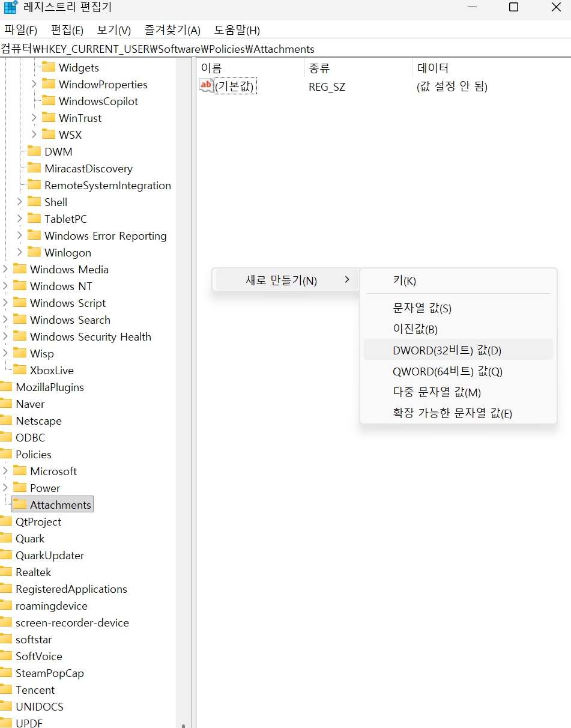Choose 문자열 값(S) from the submenu
The height and width of the screenshot is (728, 571).
pos(458,308)
